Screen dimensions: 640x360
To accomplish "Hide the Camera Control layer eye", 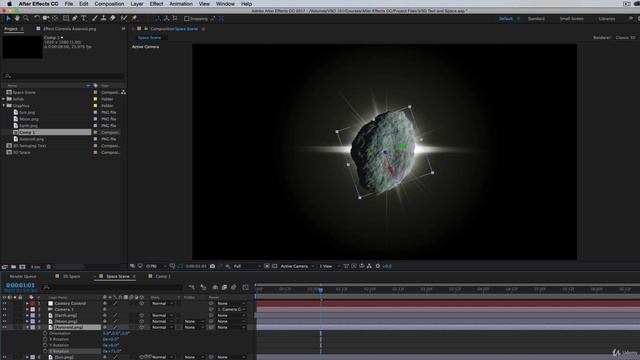I will point(4,304).
